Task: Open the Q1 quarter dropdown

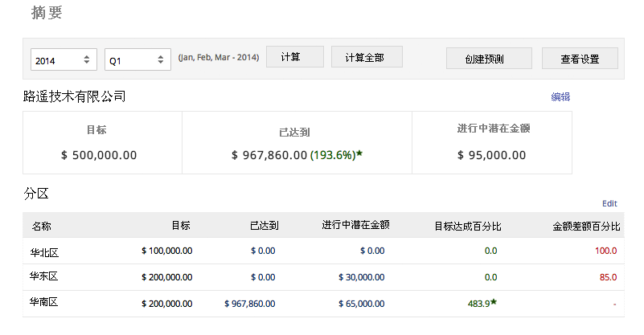Action: (x=137, y=59)
